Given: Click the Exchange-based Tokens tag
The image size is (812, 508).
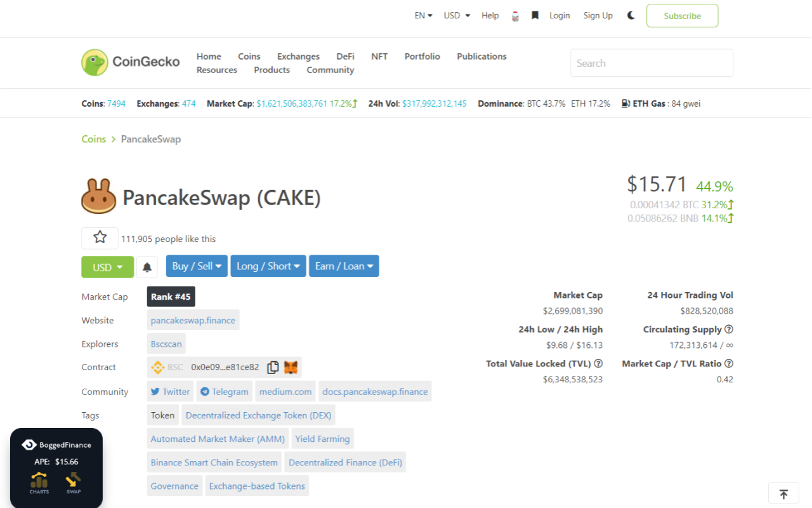Looking at the screenshot, I should tap(257, 486).
